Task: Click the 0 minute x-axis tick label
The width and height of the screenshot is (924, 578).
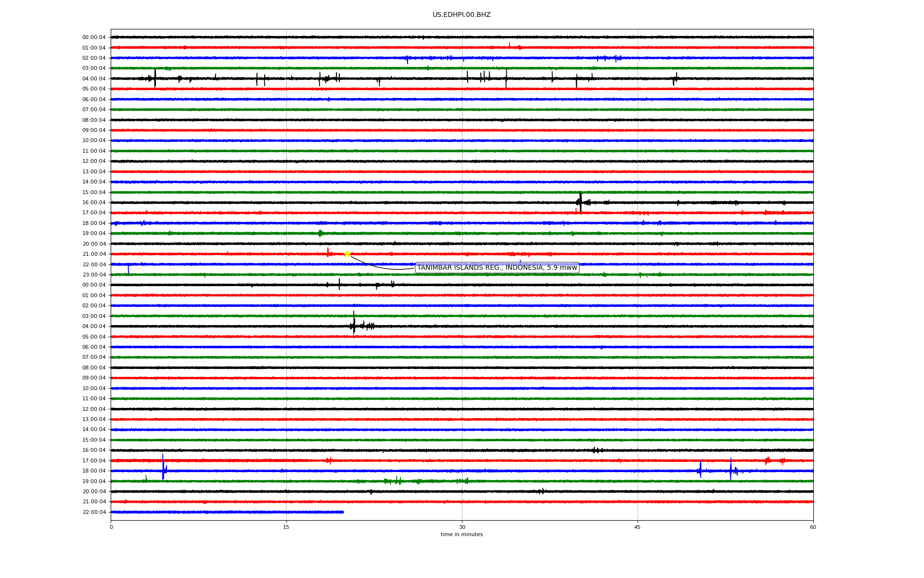Action: (111, 527)
